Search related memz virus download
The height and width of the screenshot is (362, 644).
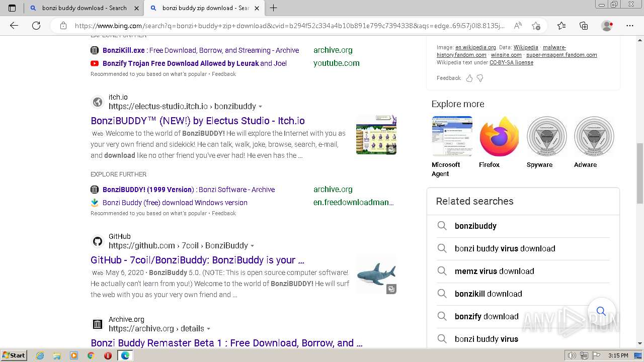pos(523,271)
